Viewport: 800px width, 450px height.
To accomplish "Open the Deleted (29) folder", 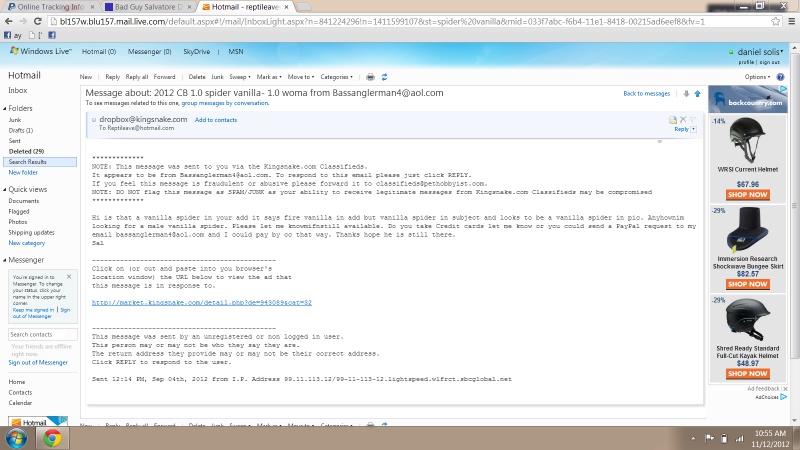I will click(27, 152).
